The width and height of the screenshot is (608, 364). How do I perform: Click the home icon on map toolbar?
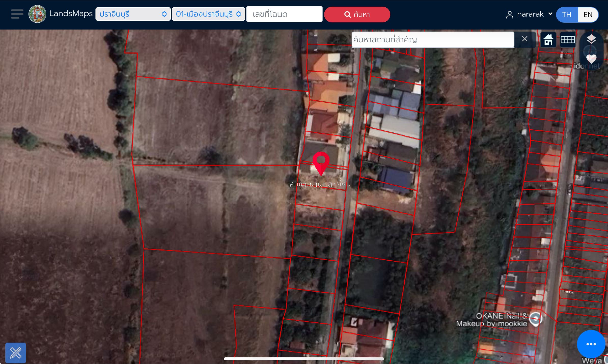coord(548,40)
